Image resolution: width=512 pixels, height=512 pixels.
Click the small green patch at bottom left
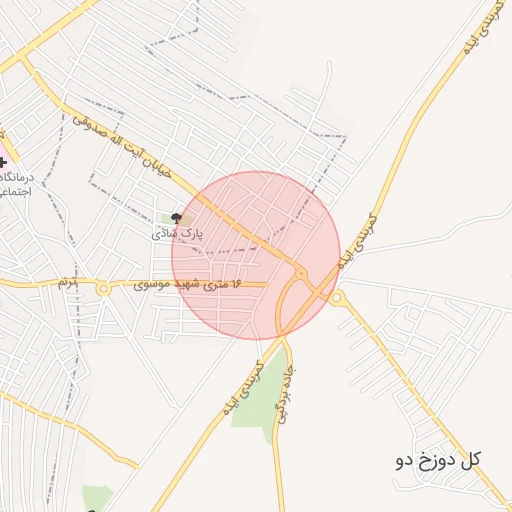(97, 498)
